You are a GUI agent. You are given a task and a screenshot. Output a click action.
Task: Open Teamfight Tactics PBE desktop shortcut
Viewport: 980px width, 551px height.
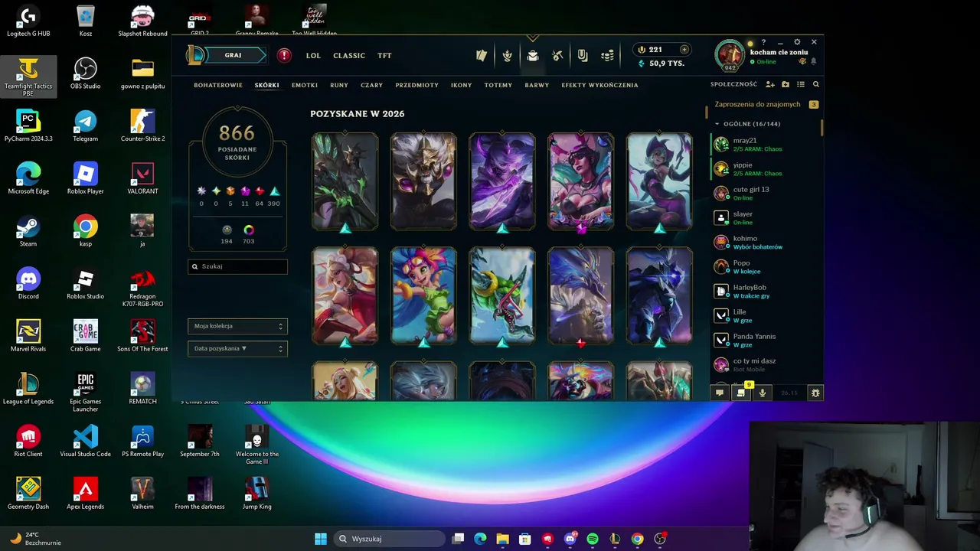[x=28, y=77]
